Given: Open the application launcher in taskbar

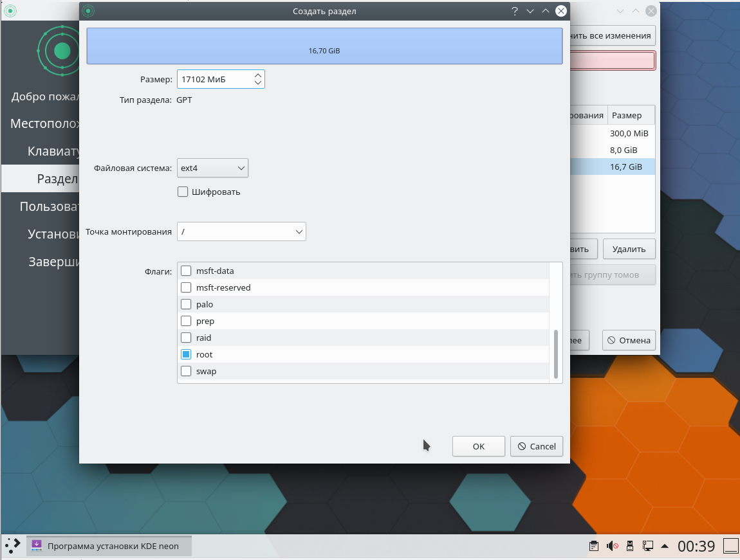Looking at the screenshot, I should point(12,546).
